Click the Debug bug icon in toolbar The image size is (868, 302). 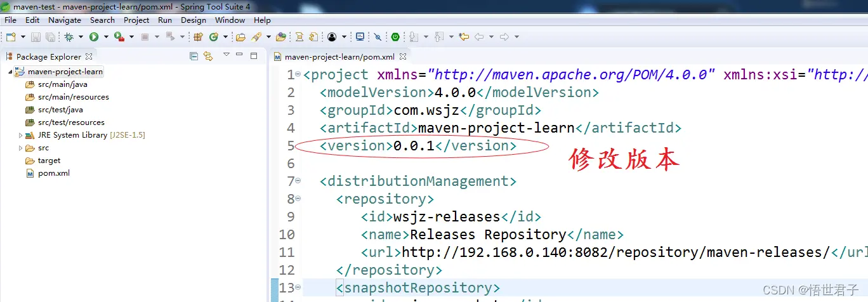tap(69, 37)
